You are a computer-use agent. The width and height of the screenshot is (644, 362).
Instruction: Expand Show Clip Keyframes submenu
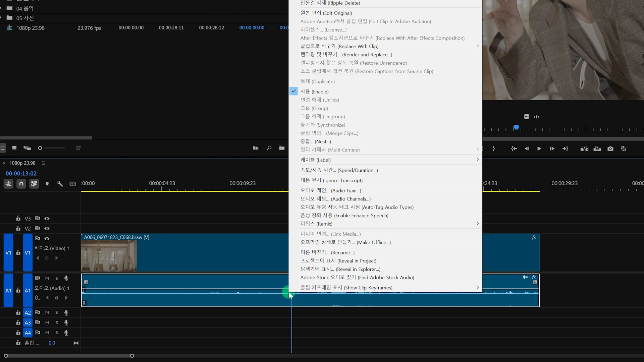[x=385, y=288]
